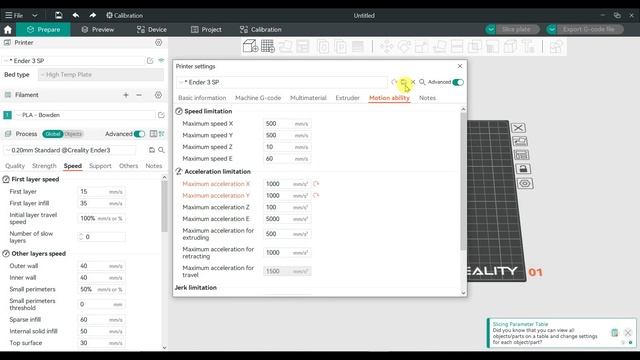The image size is (640, 360).
Task: Click the Slice plate button
Action: (x=516, y=29)
